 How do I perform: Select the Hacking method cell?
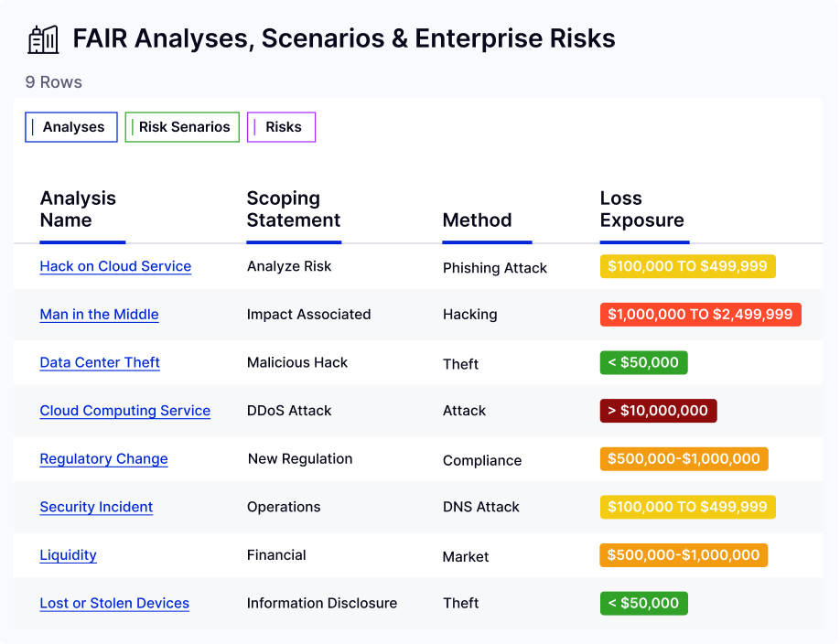[x=469, y=315]
